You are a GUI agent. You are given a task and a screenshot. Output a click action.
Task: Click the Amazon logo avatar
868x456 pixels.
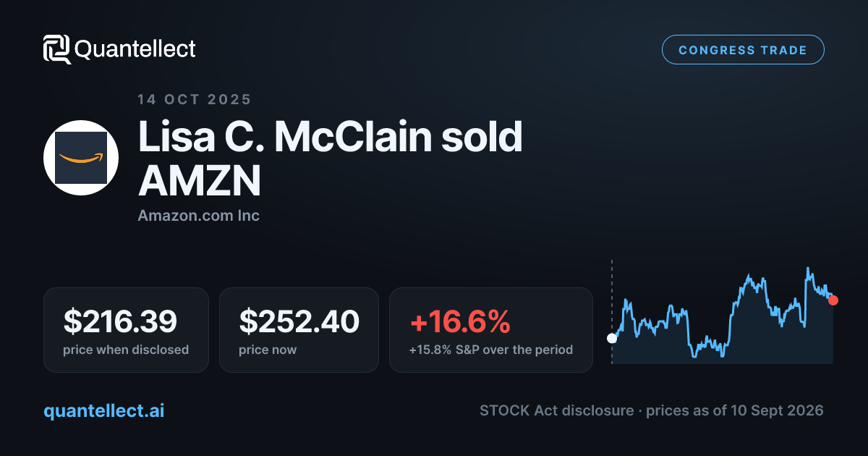pyautogui.click(x=81, y=158)
